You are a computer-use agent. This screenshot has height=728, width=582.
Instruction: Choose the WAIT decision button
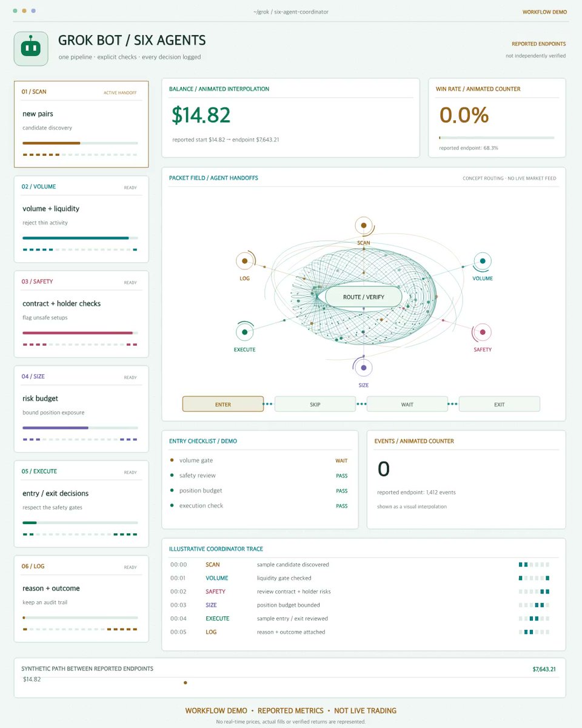pos(407,404)
